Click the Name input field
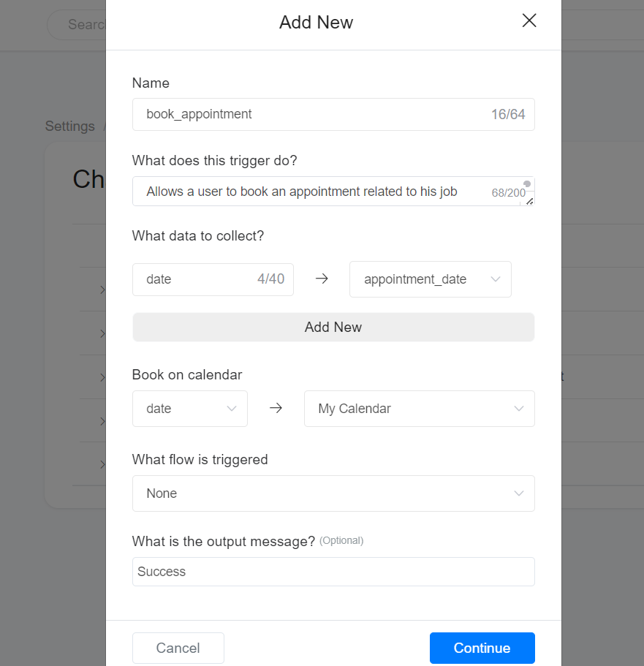 coord(314,114)
